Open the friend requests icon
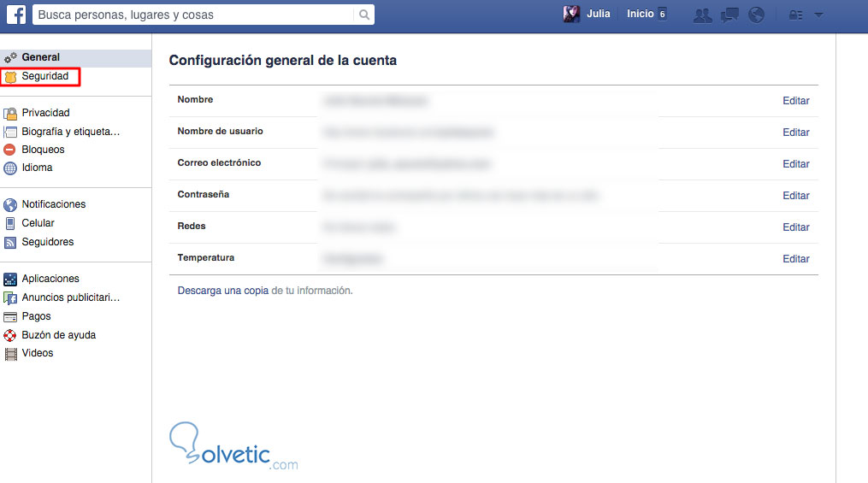The image size is (868, 483). click(x=702, y=15)
